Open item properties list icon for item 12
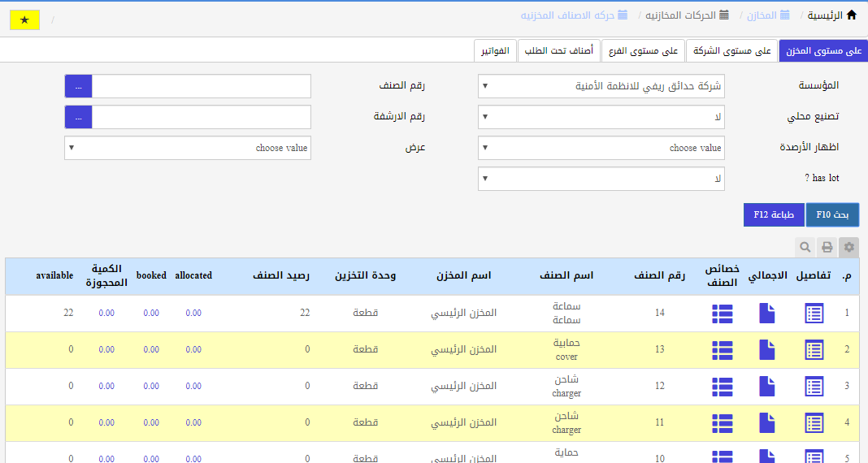 (722, 386)
